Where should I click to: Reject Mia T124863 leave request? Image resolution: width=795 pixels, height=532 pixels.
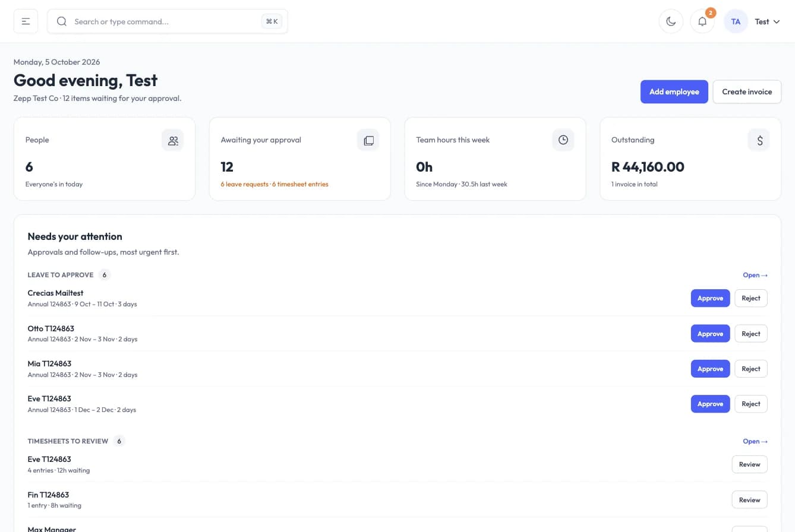751,369
